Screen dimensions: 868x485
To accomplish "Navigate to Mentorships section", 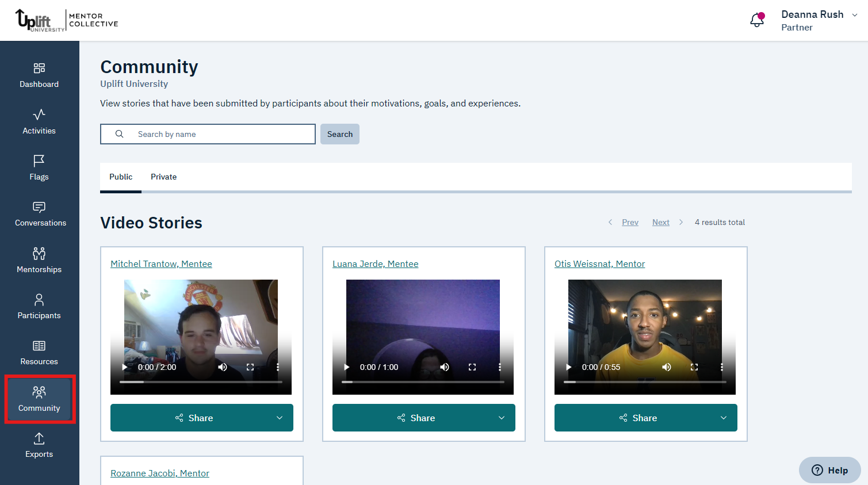I will [x=39, y=261].
